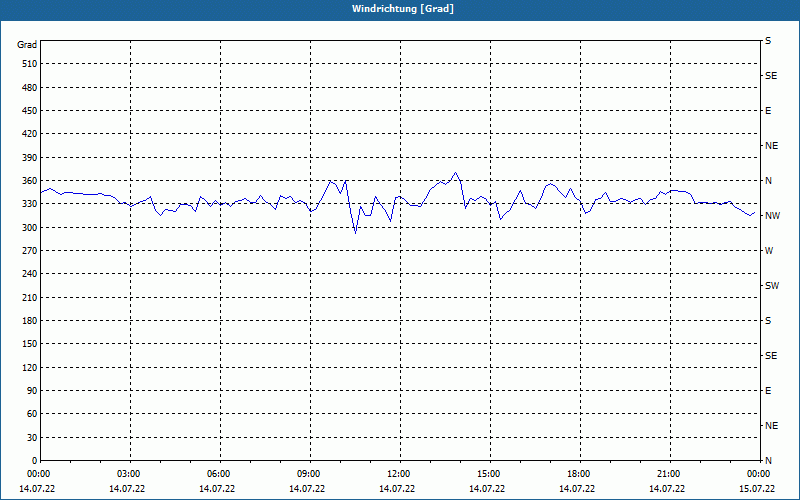Click the y-axis value 150
Image resolution: width=800 pixels, height=500 pixels.
[30, 343]
